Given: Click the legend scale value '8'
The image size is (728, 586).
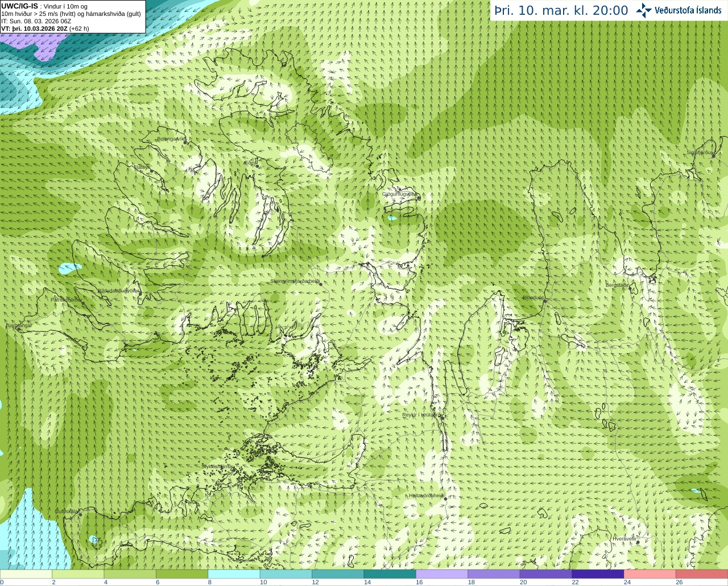Looking at the screenshot, I should point(210,582).
